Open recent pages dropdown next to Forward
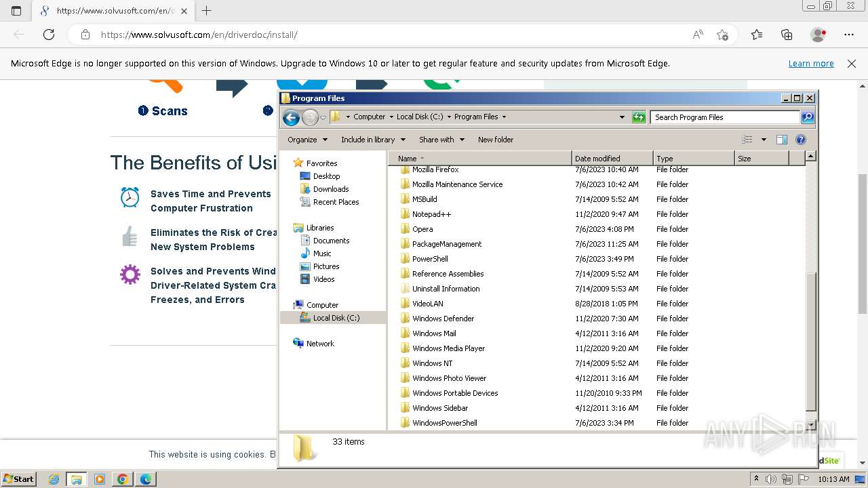Image resolution: width=868 pixels, height=488 pixels. (x=323, y=117)
